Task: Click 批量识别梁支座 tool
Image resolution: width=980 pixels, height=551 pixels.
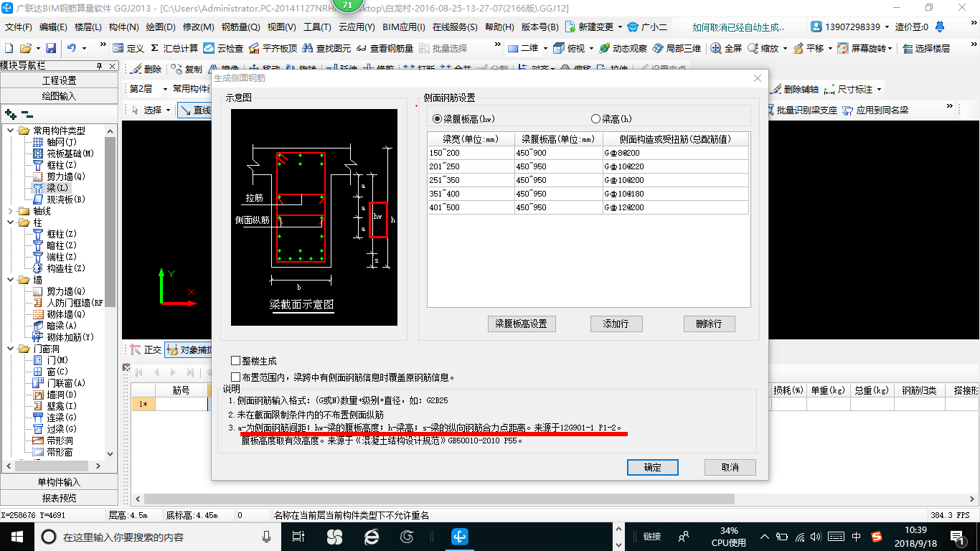Action: tap(802, 110)
